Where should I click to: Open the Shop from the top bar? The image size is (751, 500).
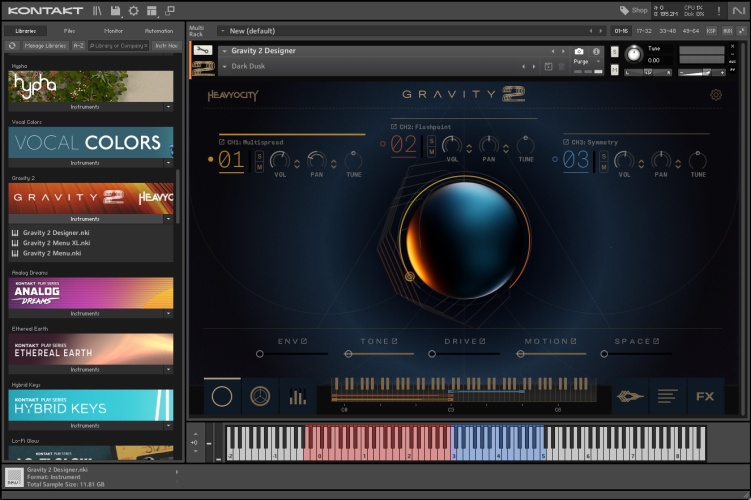(x=633, y=11)
